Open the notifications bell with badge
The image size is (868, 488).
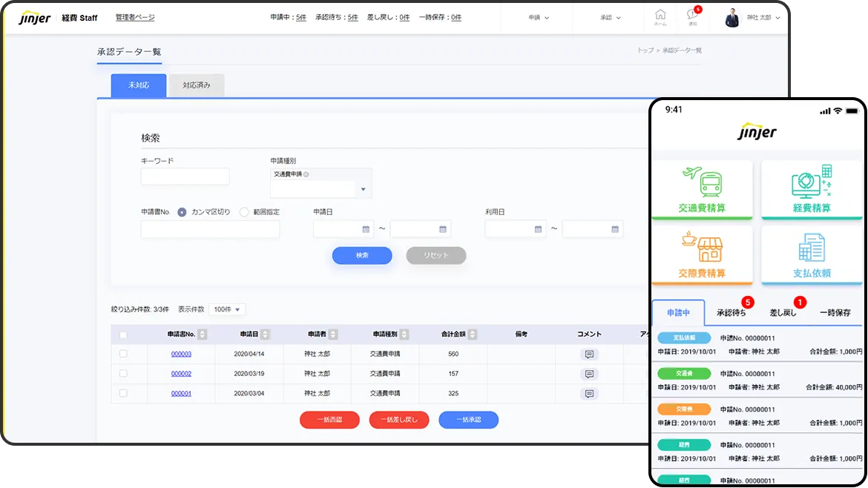click(x=692, y=17)
